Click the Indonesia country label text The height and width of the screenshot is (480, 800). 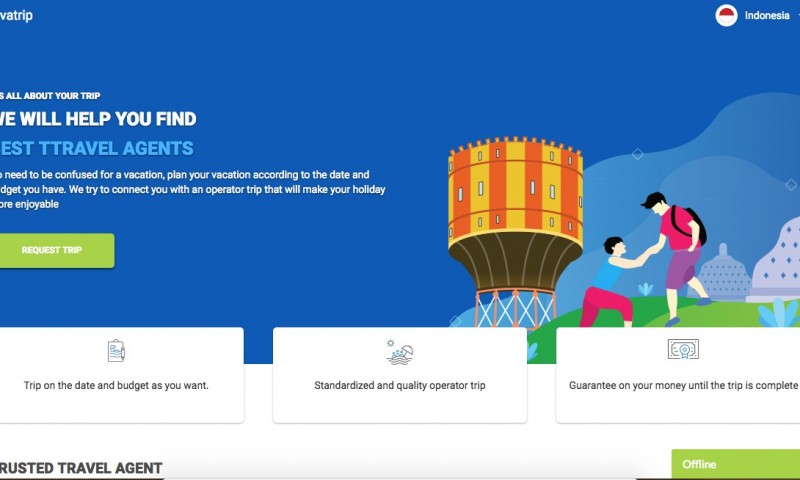tap(767, 16)
